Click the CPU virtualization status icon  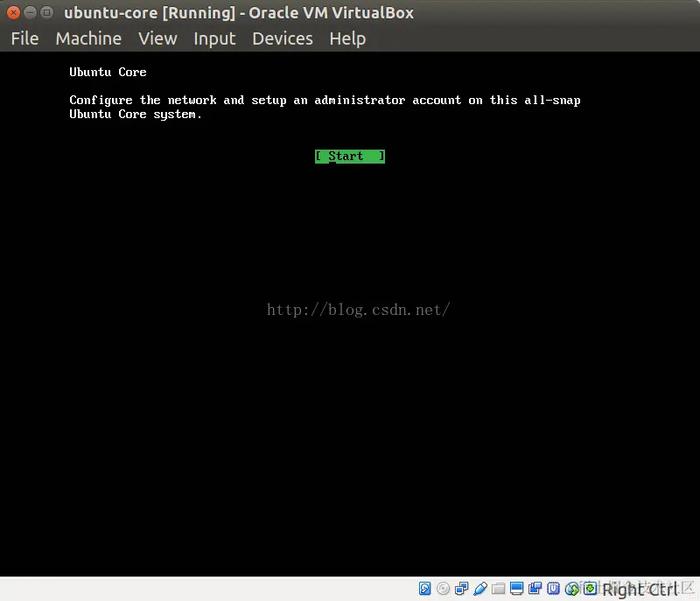point(553,589)
